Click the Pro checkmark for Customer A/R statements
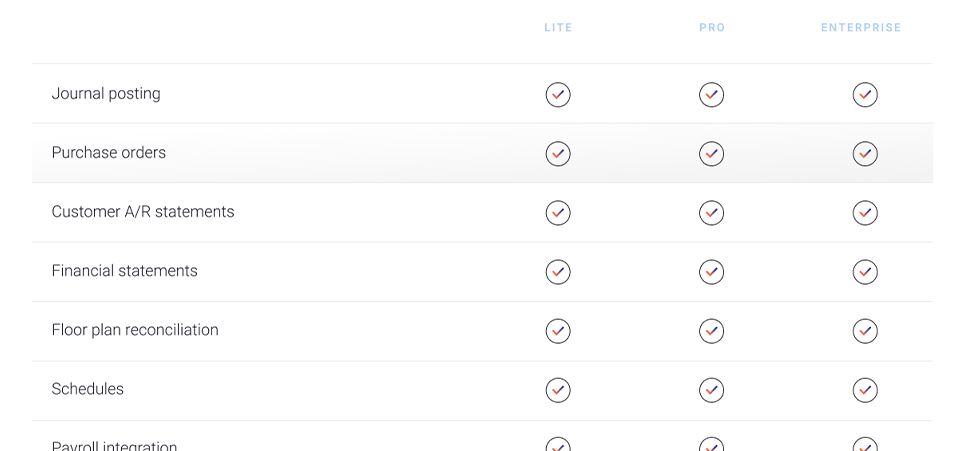Viewport: 960px width, 451px height. coord(711,213)
